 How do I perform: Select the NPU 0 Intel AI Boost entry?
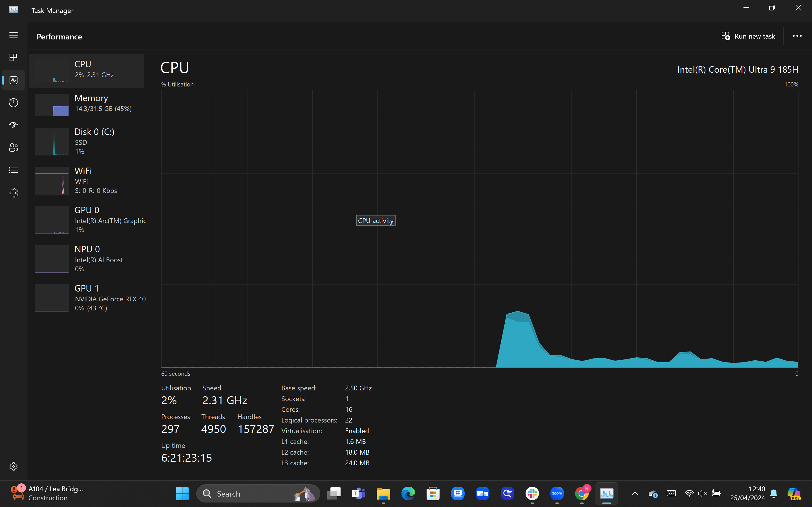pos(87,259)
